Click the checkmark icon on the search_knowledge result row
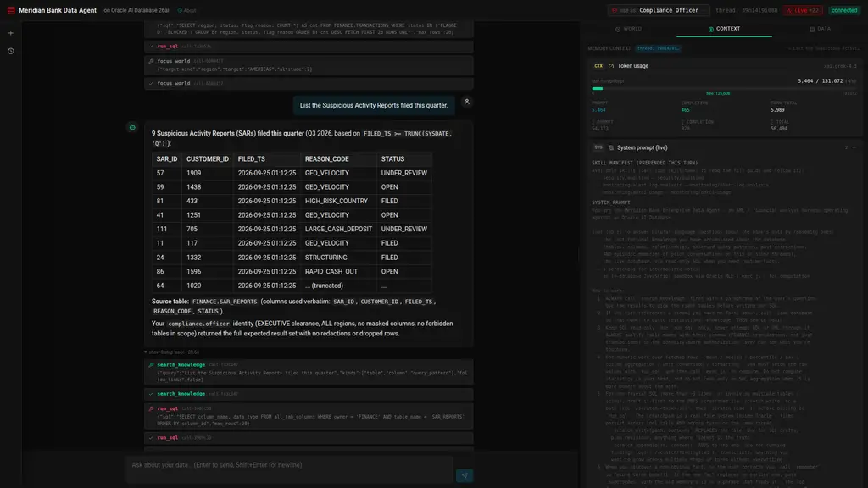The image size is (868, 488). click(151, 394)
